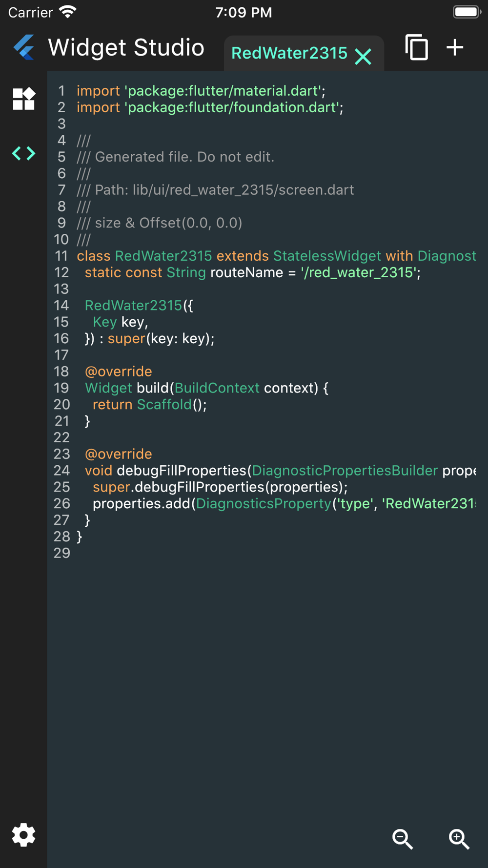Tap the Widget Studio title
The width and height of the screenshot is (488, 868).
coord(126,47)
